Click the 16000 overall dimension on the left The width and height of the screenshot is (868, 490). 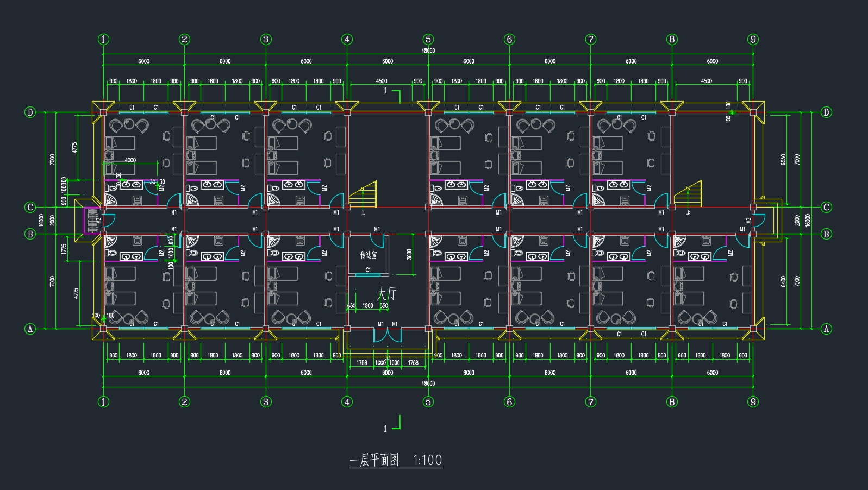(x=42, y=221)
